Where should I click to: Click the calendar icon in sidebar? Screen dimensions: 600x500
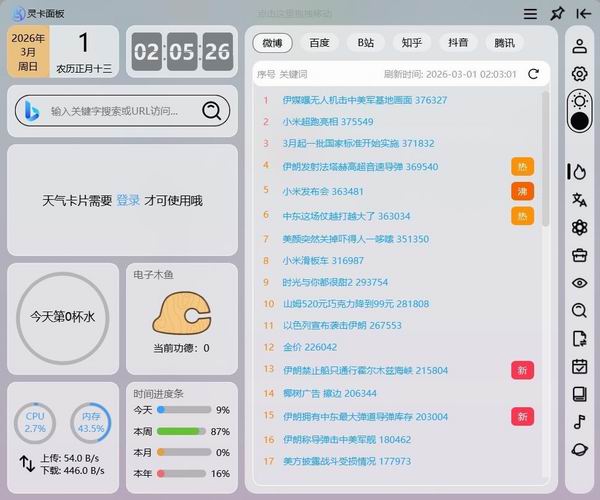(579, 366)
